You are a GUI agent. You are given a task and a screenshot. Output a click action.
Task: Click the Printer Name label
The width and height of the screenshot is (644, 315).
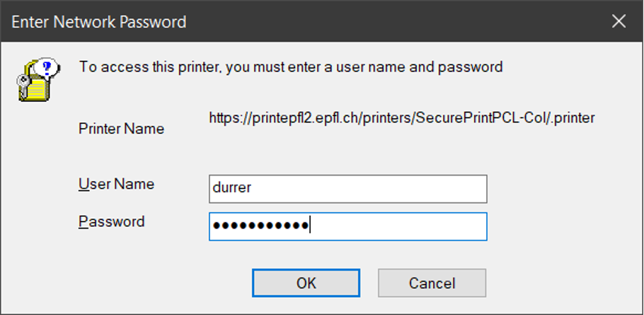click(x=121, y=129)
